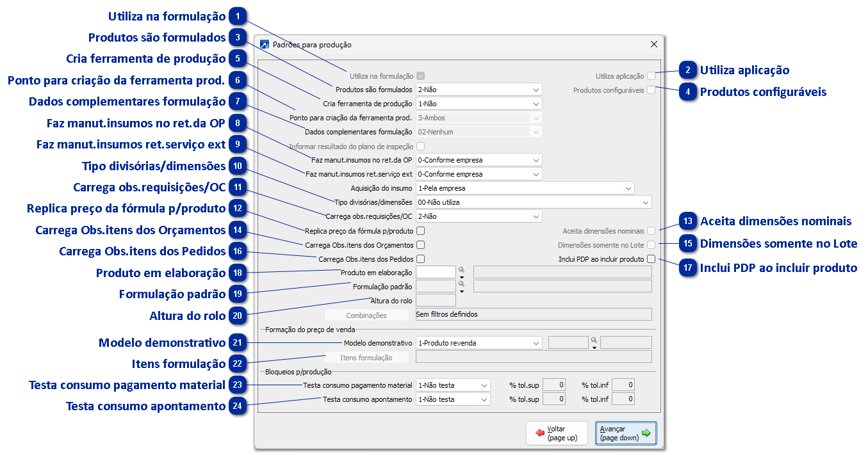Open Tipo divisórias/dimensões dropdown
This screenshot has width=868, height=455.
pyautogui.click(x=534, y=202)
